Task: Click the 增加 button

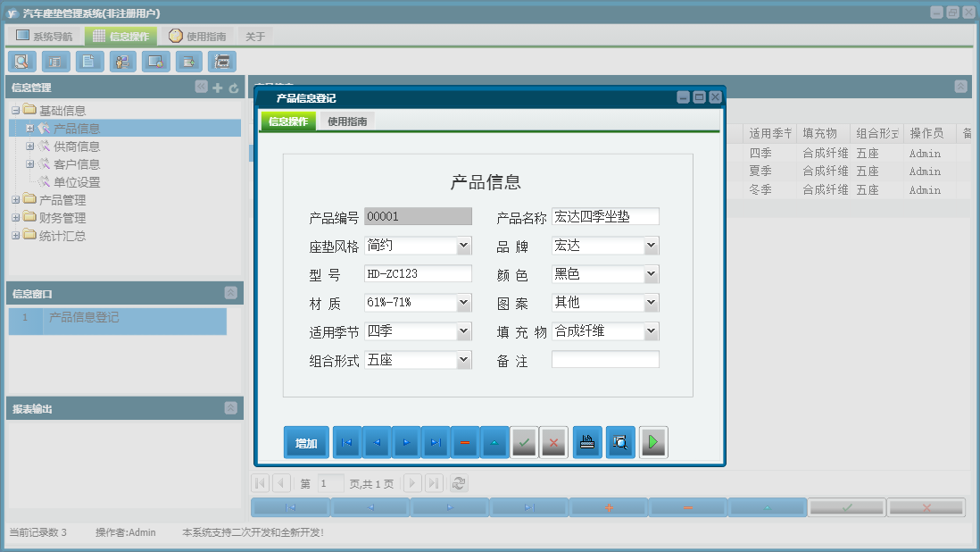Action: (306, 443)
